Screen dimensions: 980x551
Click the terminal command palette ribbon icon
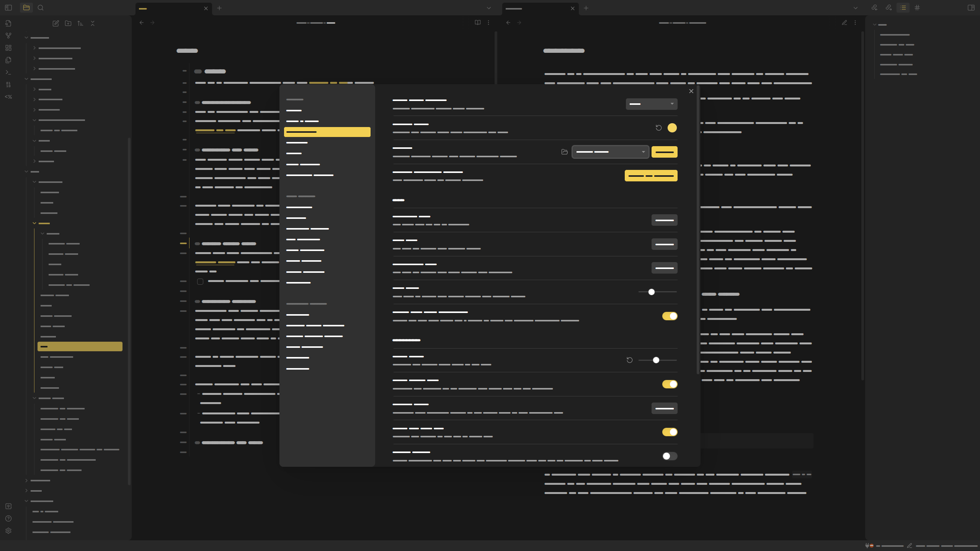8,72
